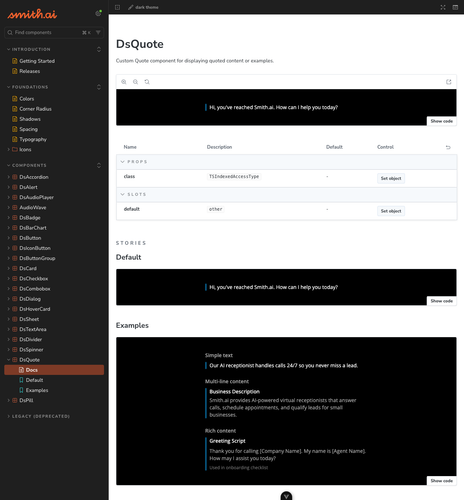This screenshot has height=500, width=464.
Task: Show code for top preview
Action: point(442,121)
